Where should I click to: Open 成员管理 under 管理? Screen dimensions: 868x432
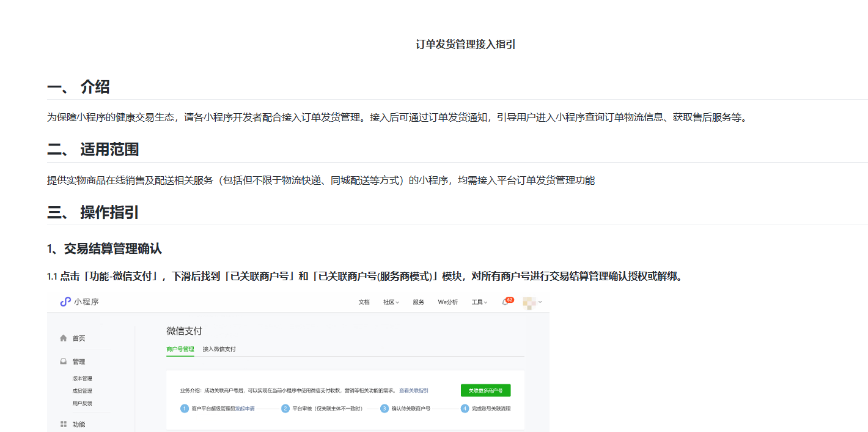[82, 391]
